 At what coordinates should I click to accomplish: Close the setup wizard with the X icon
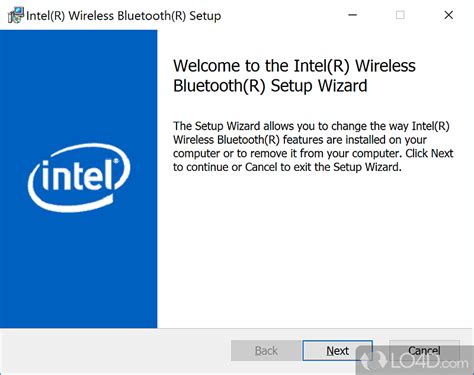click(449, 15)
